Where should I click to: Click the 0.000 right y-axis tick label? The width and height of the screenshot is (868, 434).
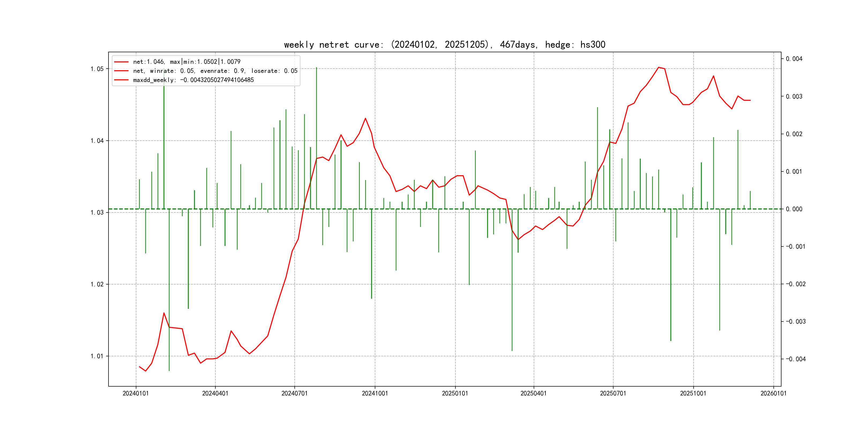[794, 209]
